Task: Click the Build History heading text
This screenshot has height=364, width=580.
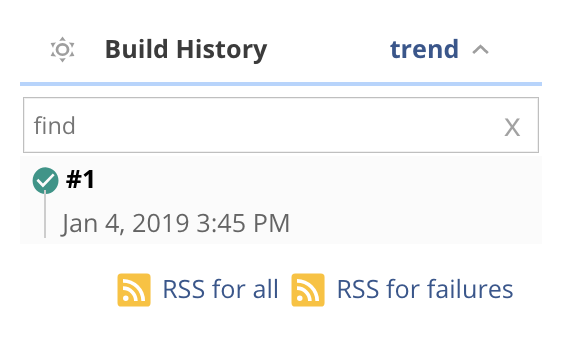Action: point(186,50)
